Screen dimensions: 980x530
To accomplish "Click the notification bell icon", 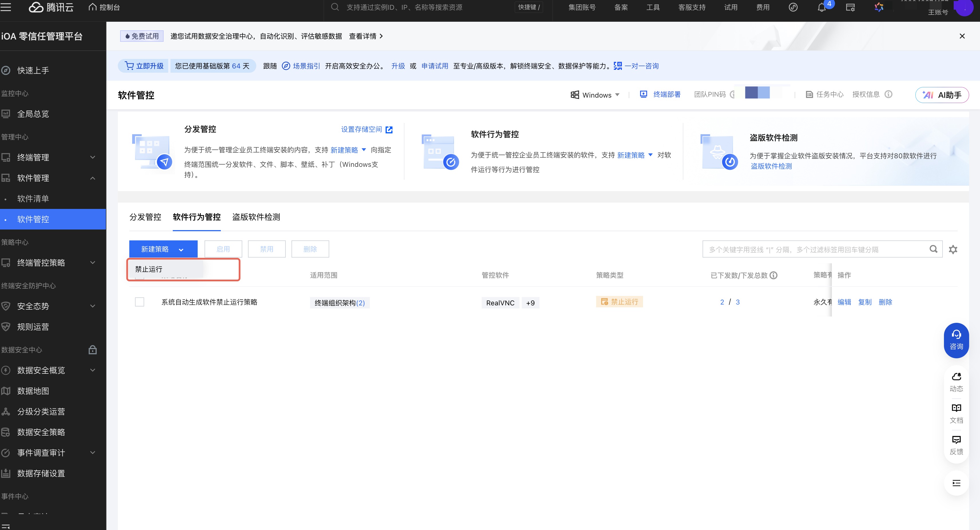I will (x=821, y=8).
